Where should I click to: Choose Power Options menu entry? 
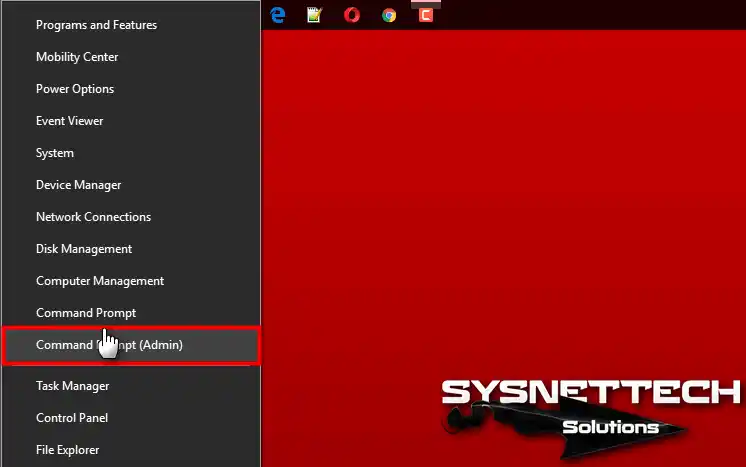point(131,89)
